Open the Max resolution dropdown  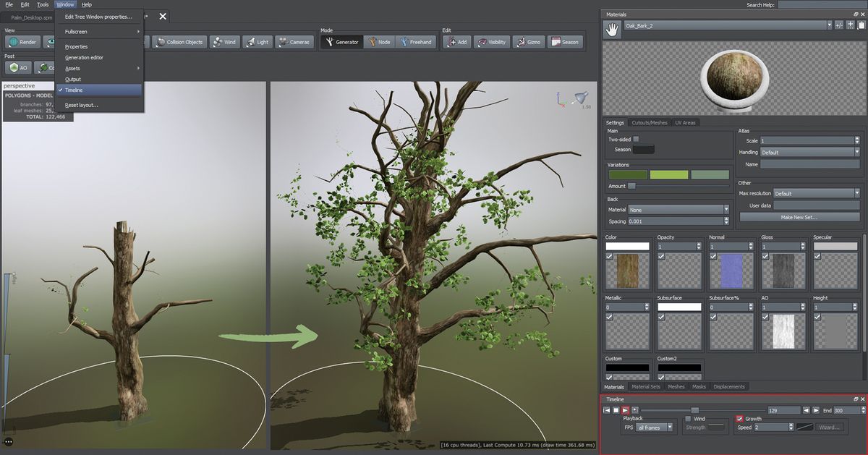(x=817, y=193)
